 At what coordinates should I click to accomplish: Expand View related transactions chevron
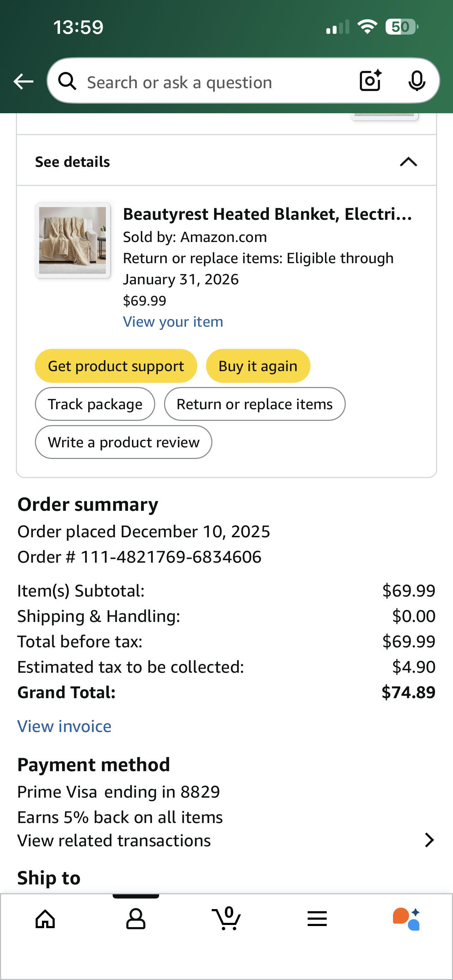tap(429, 840)
